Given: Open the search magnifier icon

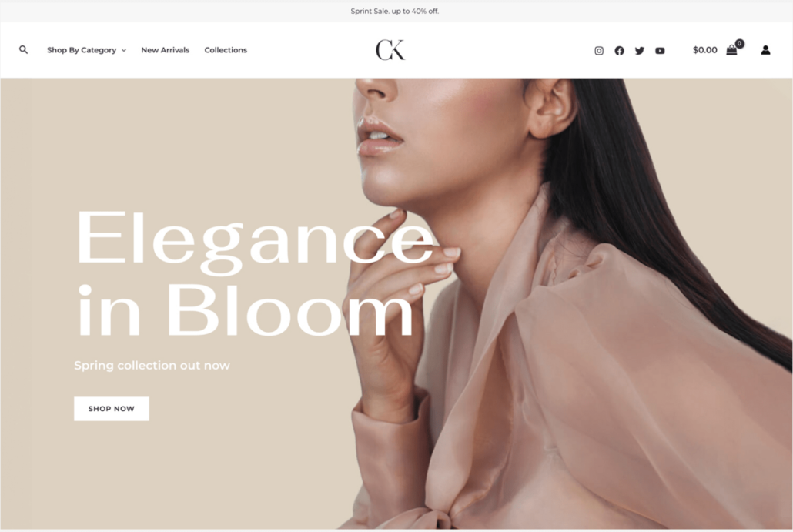Looking at the screenshot, I should point(23,49).
